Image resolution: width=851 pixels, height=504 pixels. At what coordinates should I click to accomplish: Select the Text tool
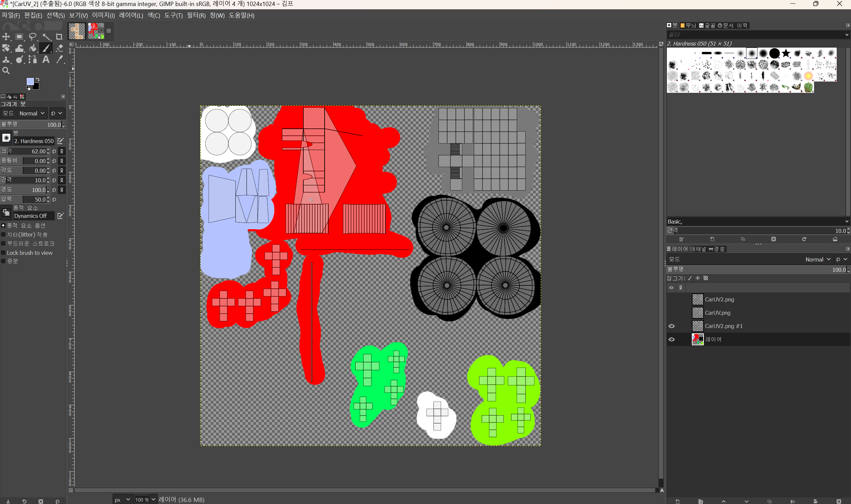(46, 60)
